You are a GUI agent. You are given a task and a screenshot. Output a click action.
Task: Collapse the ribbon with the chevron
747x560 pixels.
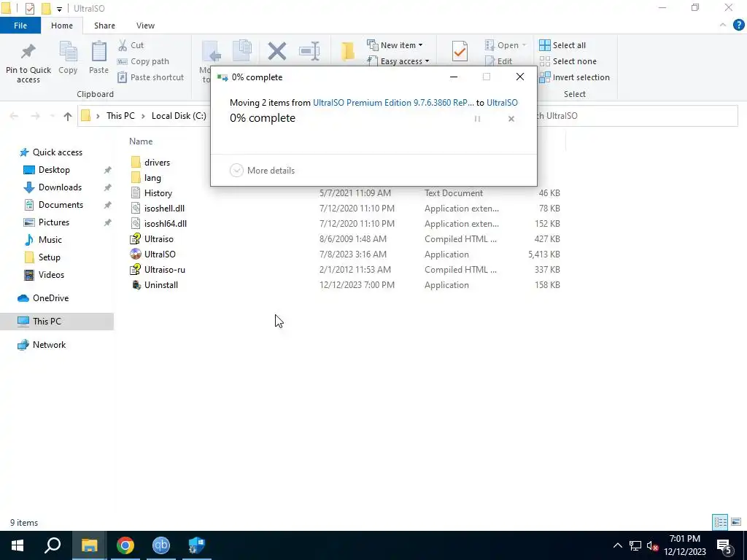tap(723, 26)
